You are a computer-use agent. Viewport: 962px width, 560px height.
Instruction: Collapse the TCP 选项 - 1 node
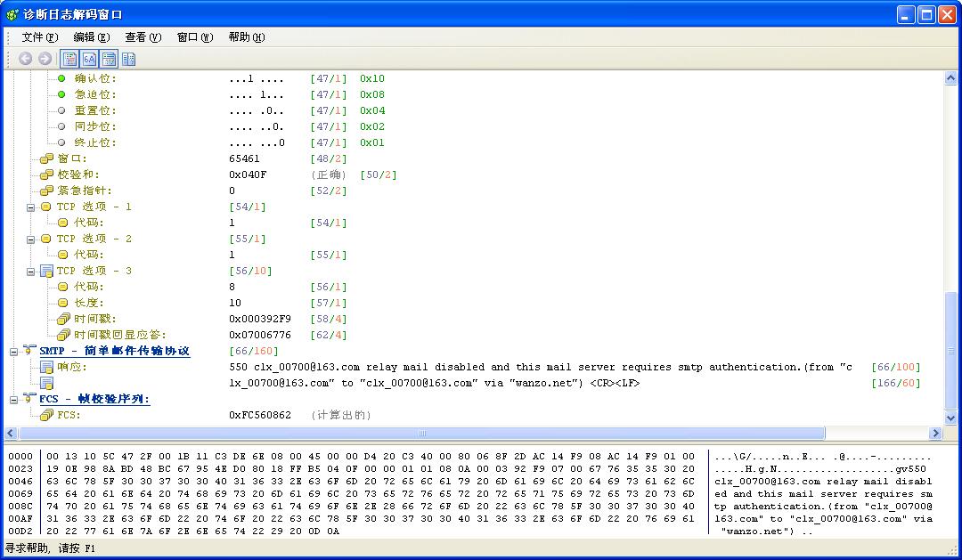(30, 207)
